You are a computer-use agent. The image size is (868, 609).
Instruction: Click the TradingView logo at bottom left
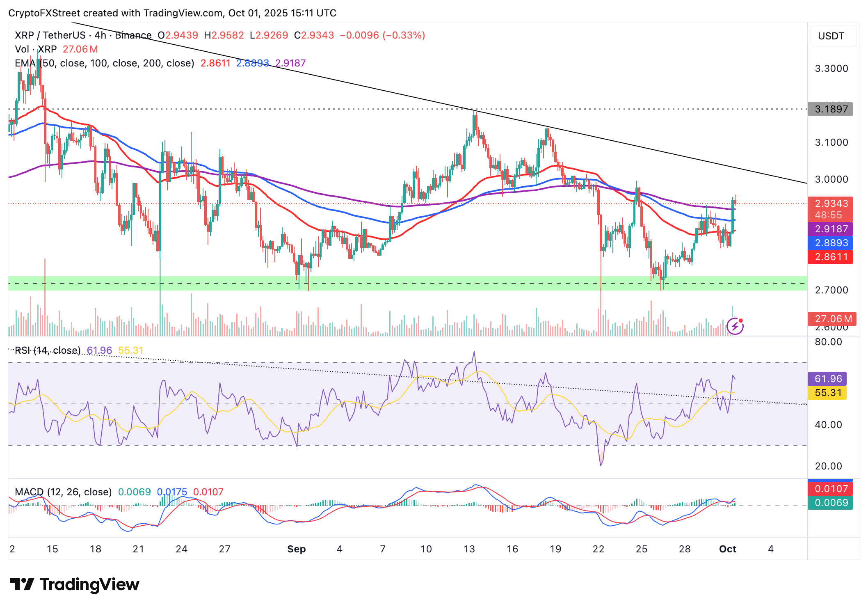(74, 584)
